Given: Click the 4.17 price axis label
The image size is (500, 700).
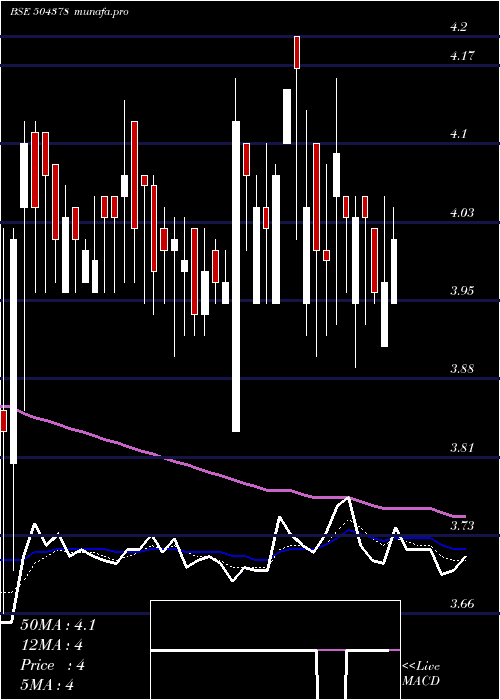Looking at the screenshot, I should pyautogui.click(x=462, y=56).
